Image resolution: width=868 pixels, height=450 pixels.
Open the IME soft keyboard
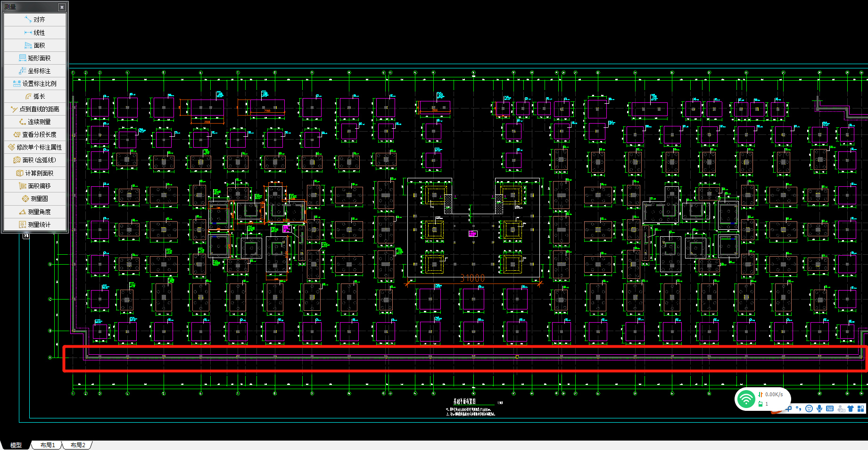(830, 408)
